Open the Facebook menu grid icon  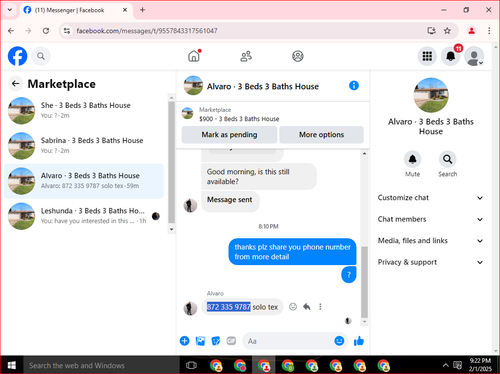(x=427, y=56)
